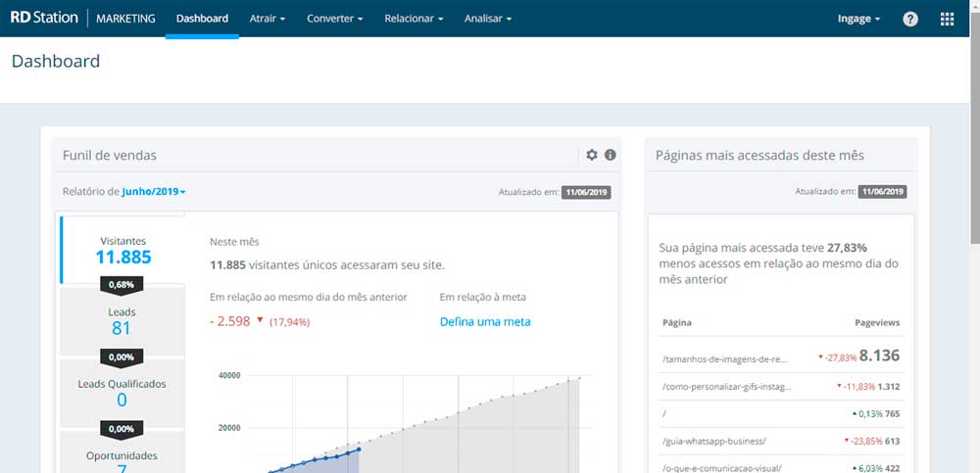Click the RD Station logo

click(x=44, y=19)
